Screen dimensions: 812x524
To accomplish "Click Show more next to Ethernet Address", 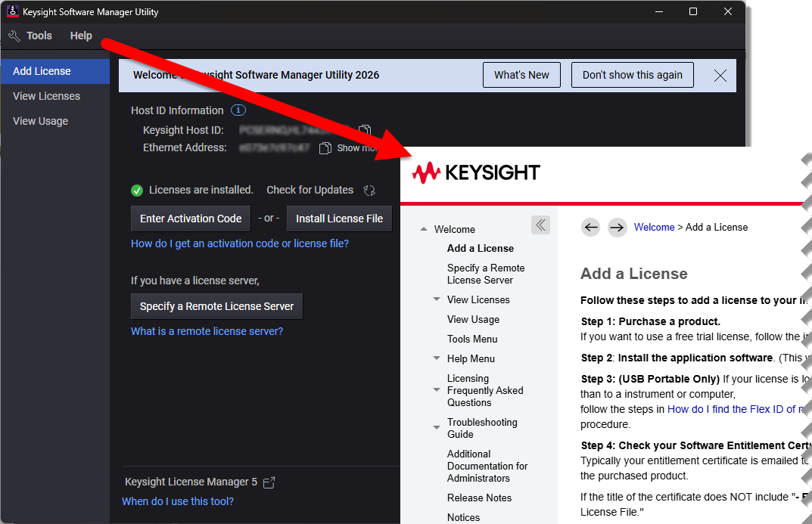I will (357, 148).
